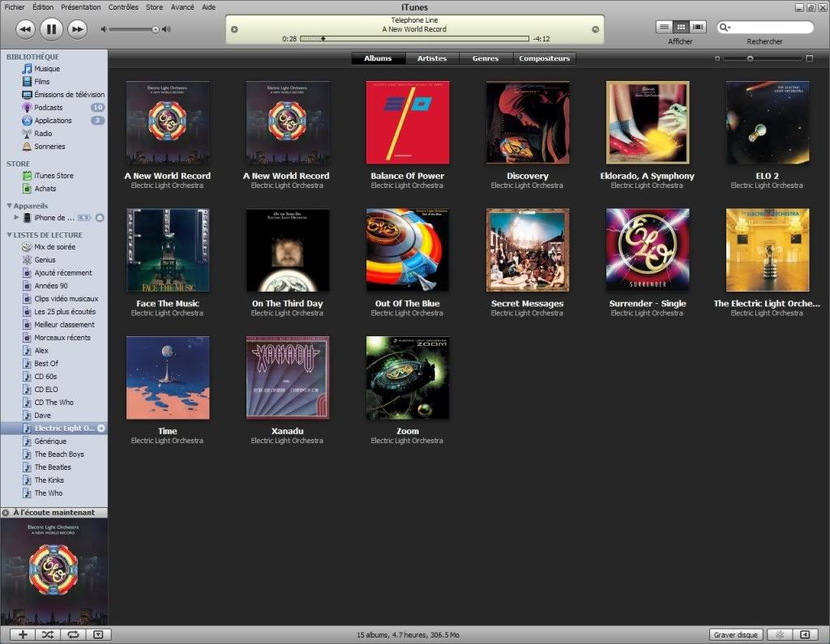Open Podcasts in the library
The height and width of the screenshot is (644, 830).
(48, 108)
